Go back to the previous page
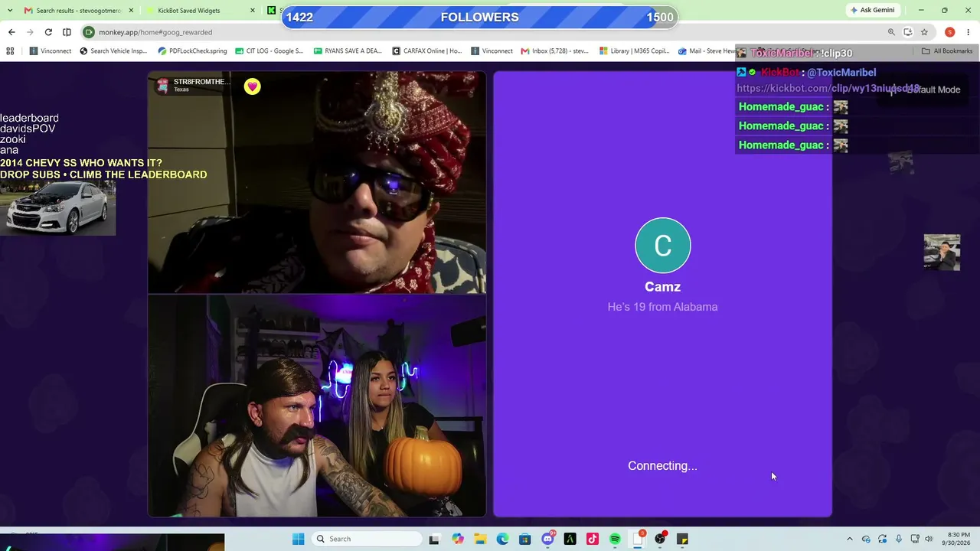The image size is (980, 551). pos(11,32)
